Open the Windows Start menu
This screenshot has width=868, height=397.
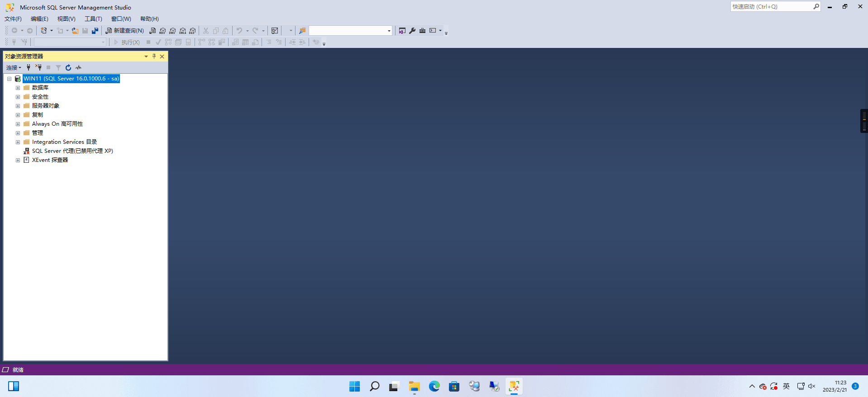click(x=354, y=386)
